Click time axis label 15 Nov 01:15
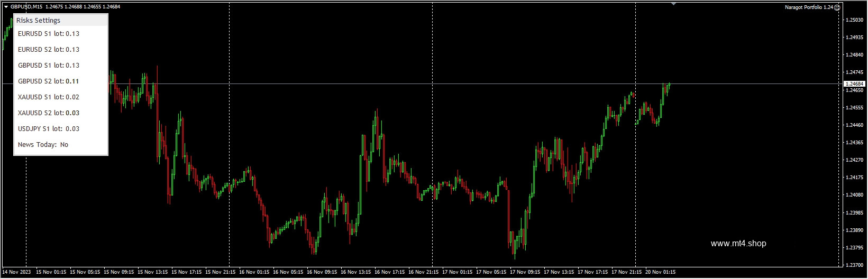This screenshot has width=868, height=279. (51, 273)
